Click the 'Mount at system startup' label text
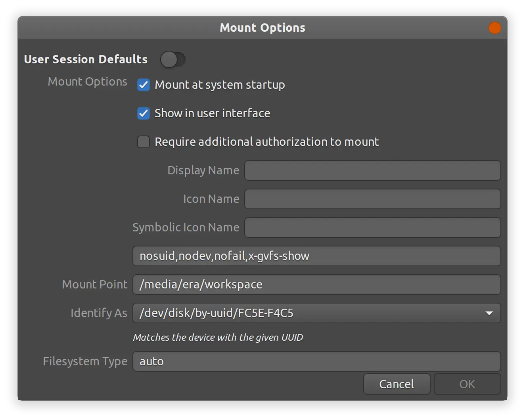 220,85
